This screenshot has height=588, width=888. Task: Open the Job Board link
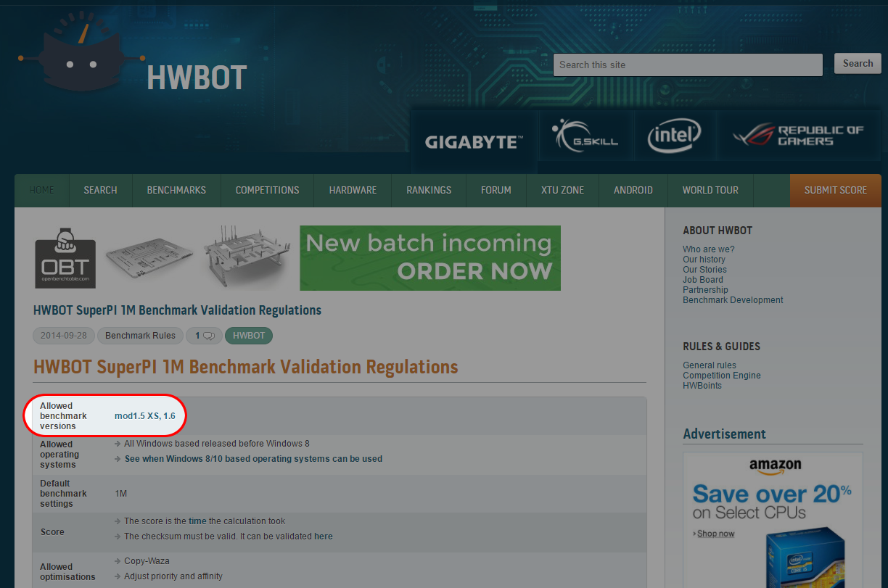click(703, 280)
